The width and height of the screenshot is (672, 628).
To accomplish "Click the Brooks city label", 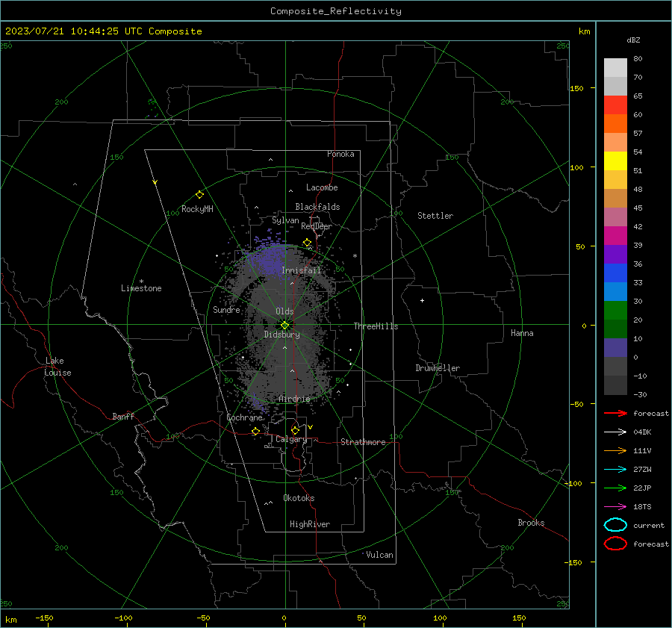I will 531,523.
